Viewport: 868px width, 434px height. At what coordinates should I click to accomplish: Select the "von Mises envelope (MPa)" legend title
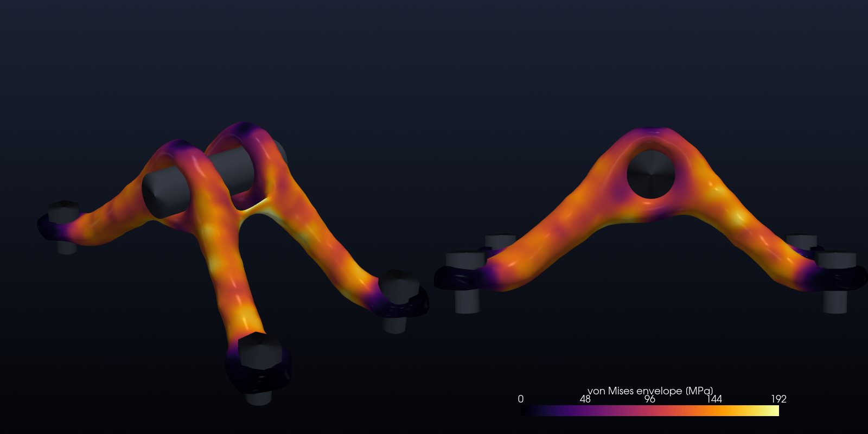(x=650, y=391)
